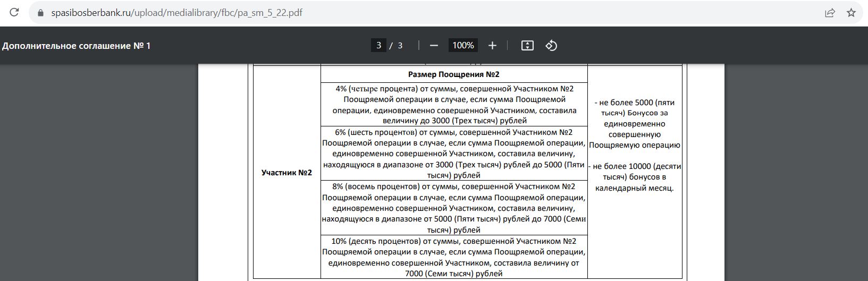Click the Размер Поощрения №2 header

454,74
